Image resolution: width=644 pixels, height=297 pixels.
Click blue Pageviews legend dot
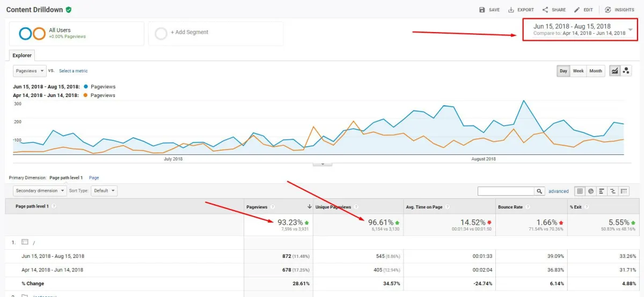click(85, 87)
